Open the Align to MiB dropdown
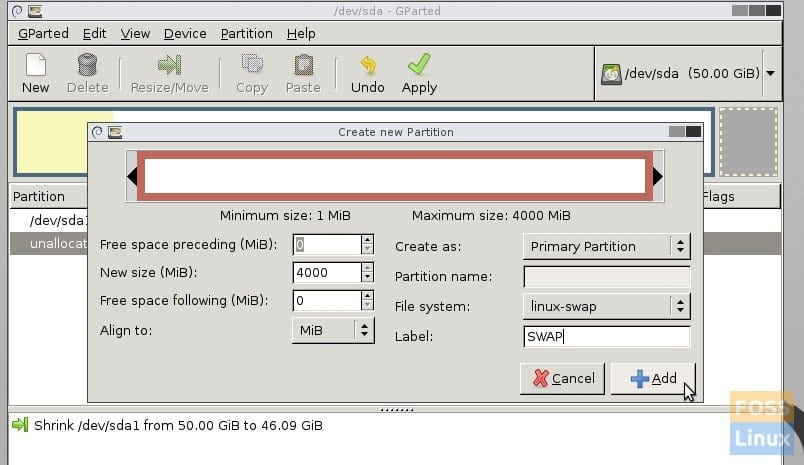The height and width of the screenshot is (465, 804). pyautogui.click(x=333, y=330)
